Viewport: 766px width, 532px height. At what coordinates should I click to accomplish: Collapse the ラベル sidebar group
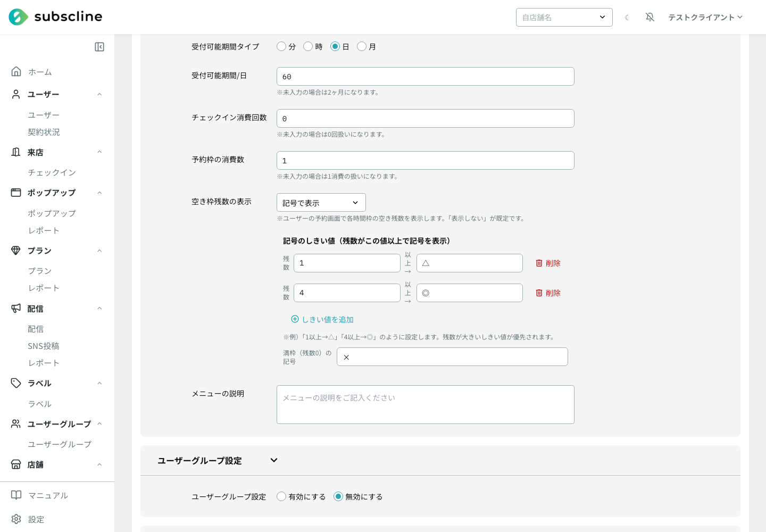tap(99, 383)
